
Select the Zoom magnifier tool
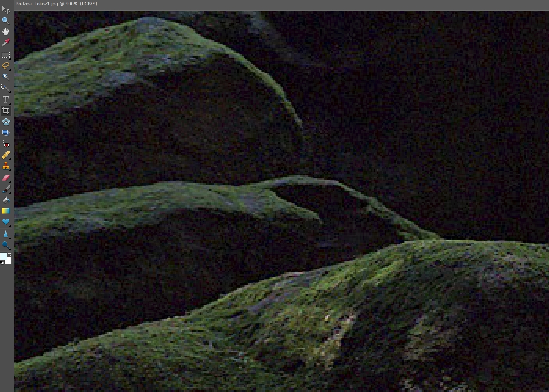tap(5, 20)
